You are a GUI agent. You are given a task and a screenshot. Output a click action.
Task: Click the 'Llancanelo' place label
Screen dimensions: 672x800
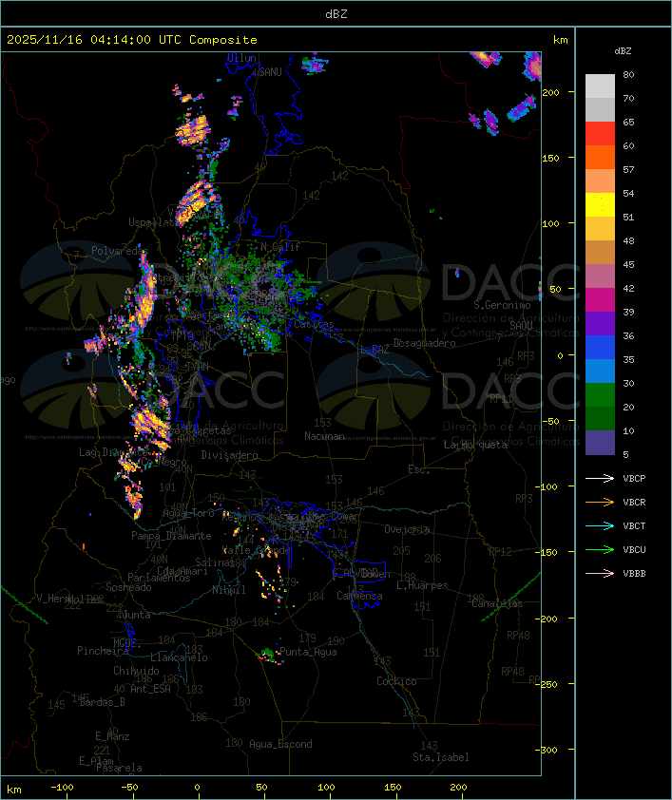pos(179,657)
